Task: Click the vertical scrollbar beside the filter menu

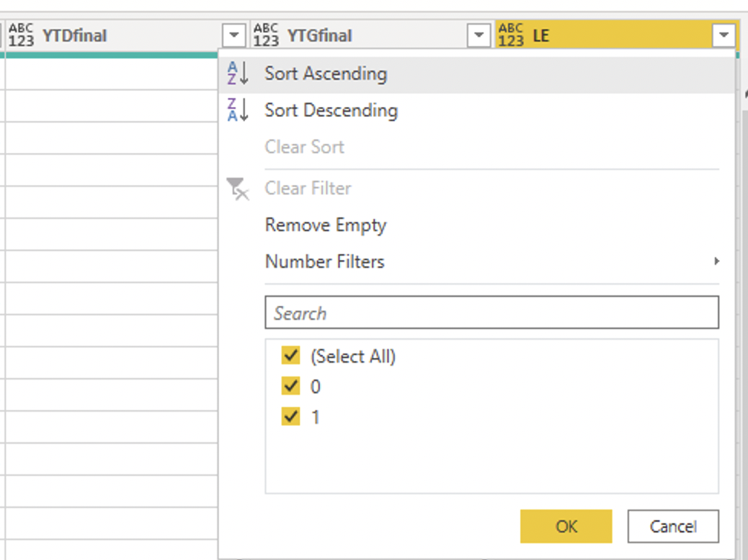Action: [x=745, y=334]
